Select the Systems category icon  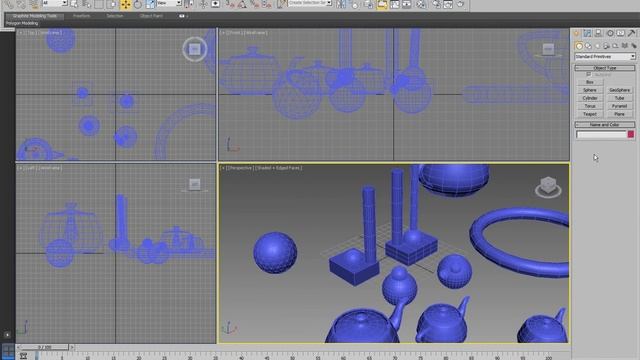(633, 46)
